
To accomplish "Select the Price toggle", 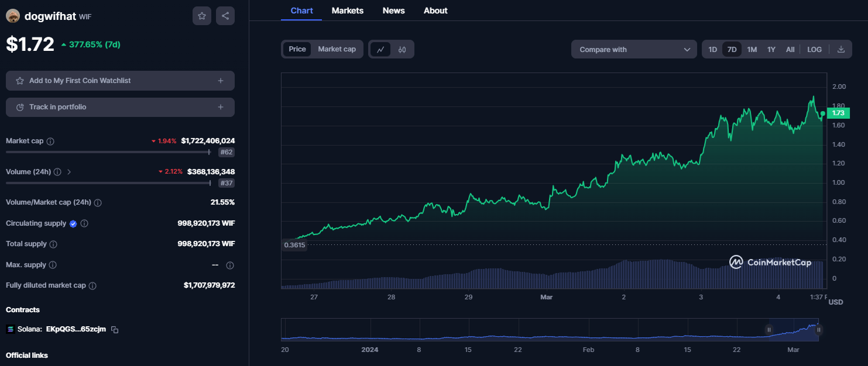I will point(297,49).
